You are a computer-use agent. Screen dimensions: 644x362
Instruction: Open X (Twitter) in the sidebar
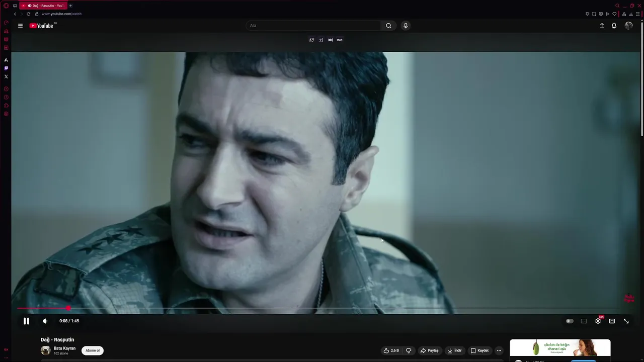[x=6, y=76]
